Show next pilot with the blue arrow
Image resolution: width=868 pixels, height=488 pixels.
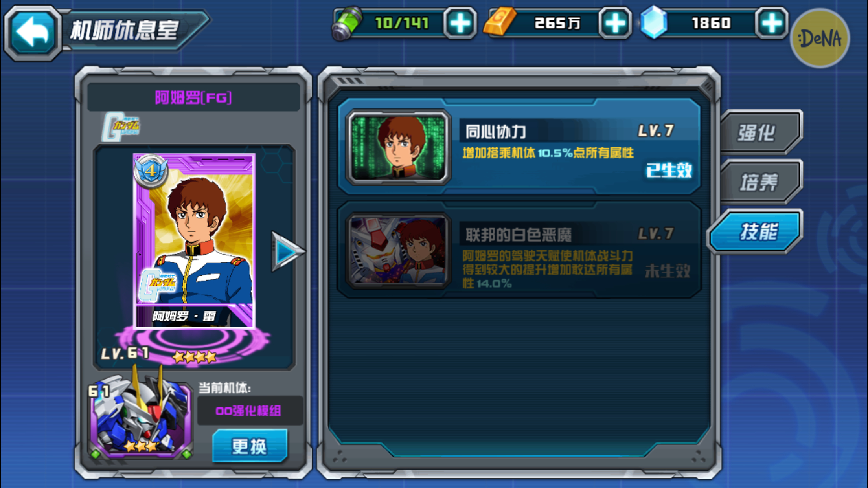287,251
